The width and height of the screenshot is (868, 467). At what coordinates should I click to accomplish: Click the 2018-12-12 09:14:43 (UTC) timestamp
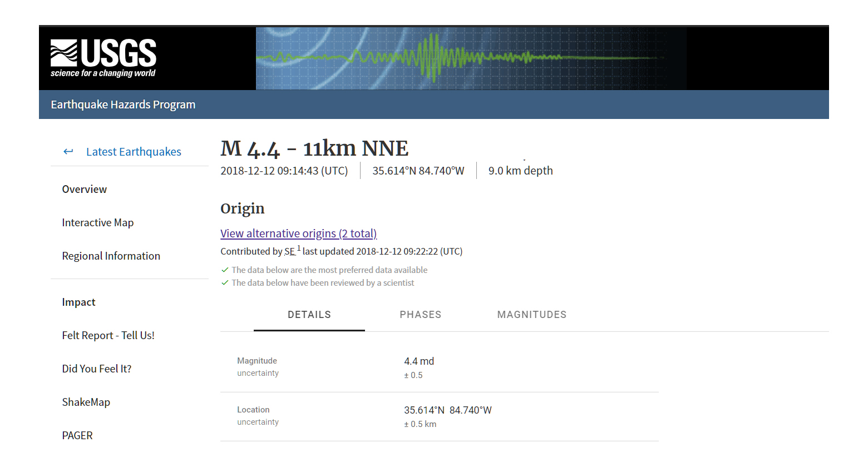(284, 171)
